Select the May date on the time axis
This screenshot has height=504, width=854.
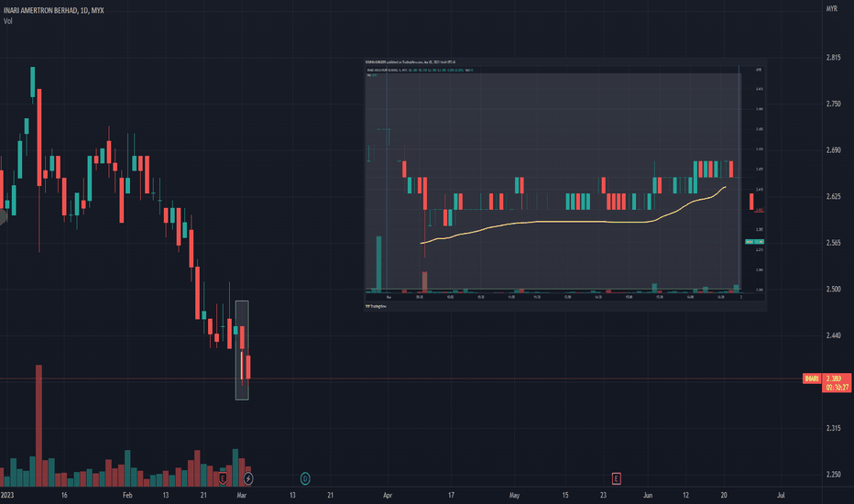tap(514, 495)
